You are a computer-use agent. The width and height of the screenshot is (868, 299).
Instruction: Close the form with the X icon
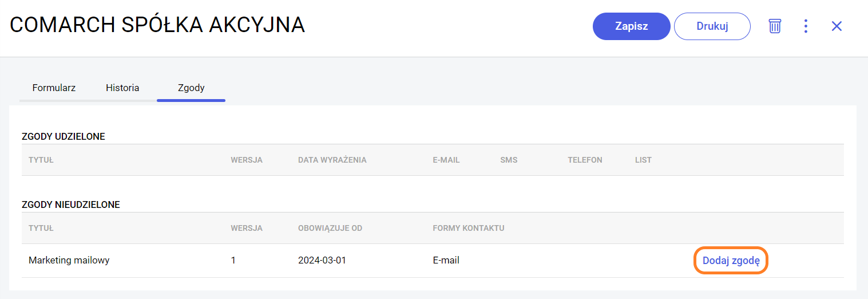(x=837, y=26)
